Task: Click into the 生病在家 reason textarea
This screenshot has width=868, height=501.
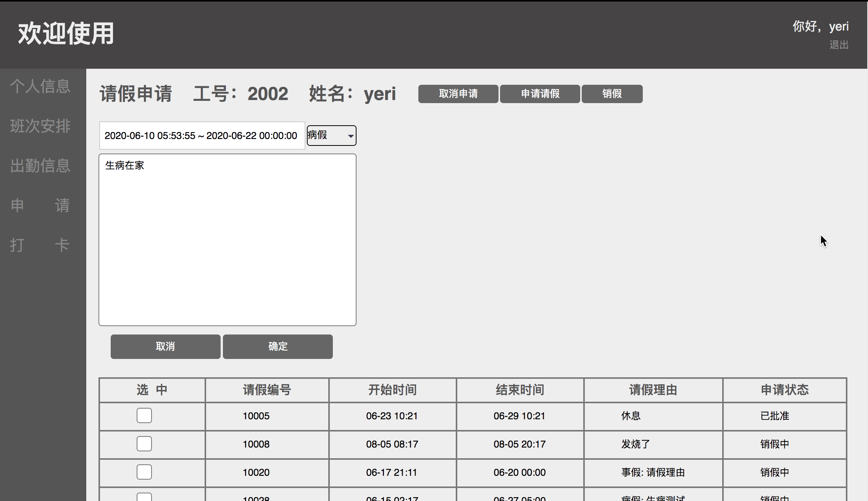Action: [x=227, y=240]
